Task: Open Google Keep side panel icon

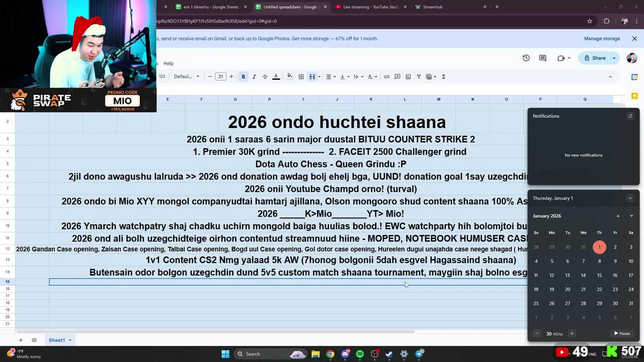Action: [634, 96]
